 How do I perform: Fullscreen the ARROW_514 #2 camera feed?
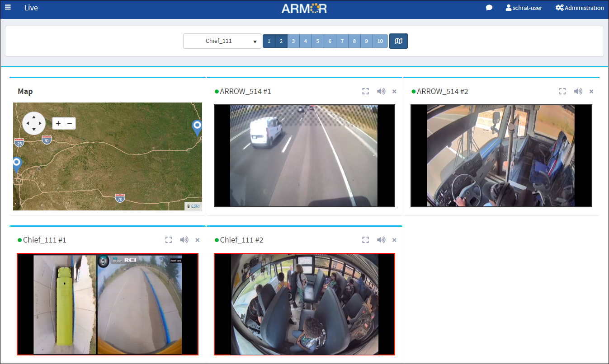[x=562, y=91]
